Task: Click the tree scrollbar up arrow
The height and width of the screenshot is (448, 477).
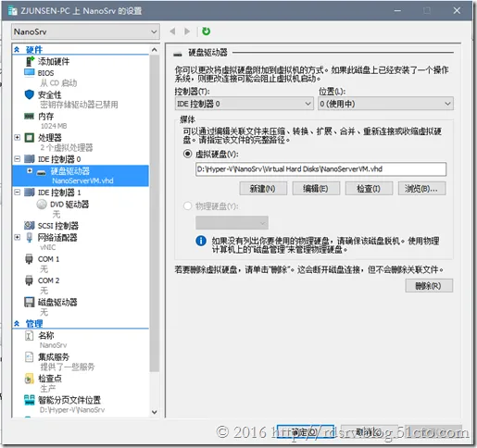Action: (x=155, y=50)
